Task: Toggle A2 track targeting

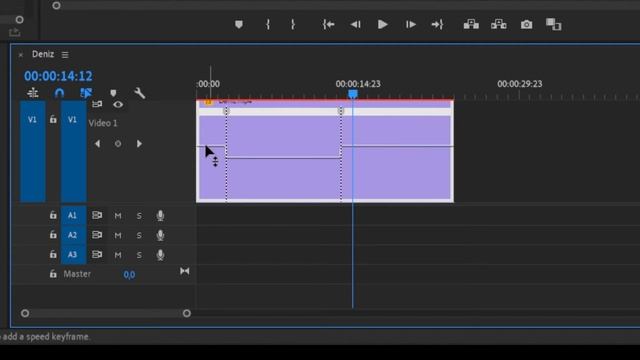Action: (73, 235)
